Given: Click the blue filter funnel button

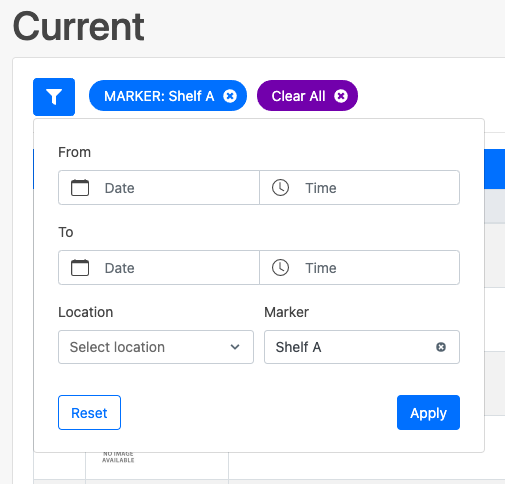Looking at the screenshot, I should tap(54, 97).
